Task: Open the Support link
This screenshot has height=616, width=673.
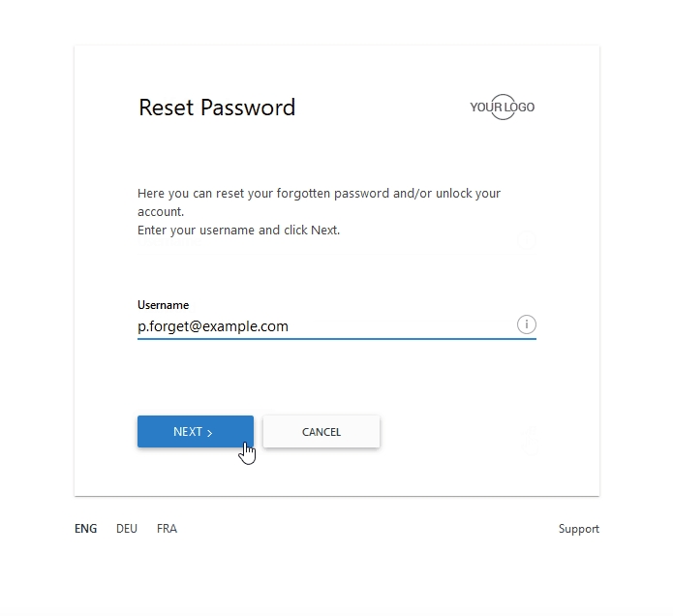Action: pos(578,529)
